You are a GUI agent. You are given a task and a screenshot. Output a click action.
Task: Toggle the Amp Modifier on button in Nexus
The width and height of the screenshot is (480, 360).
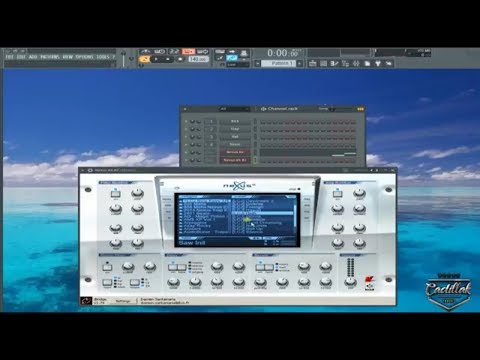click(337, 194)
